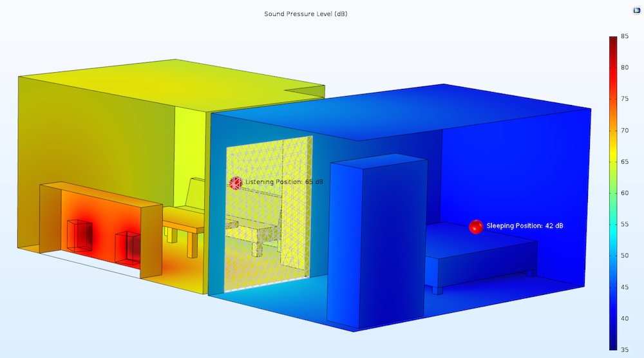
Task: Click the 40 value on color legend
Action: (624, 319)
